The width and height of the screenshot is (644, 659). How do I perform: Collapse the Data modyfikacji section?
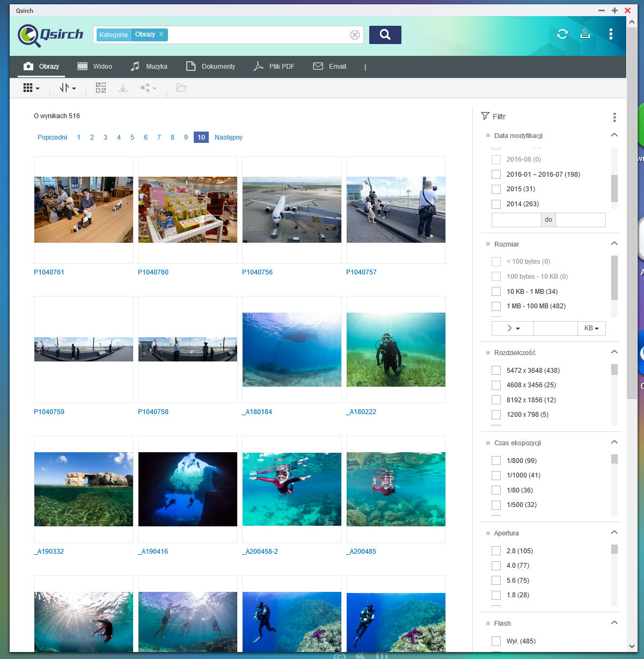tap(614, 135)
